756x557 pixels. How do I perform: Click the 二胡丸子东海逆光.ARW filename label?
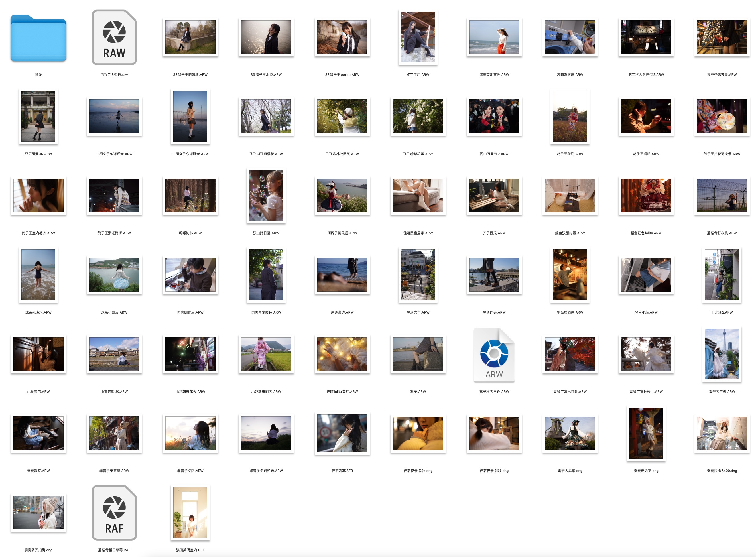114,154
